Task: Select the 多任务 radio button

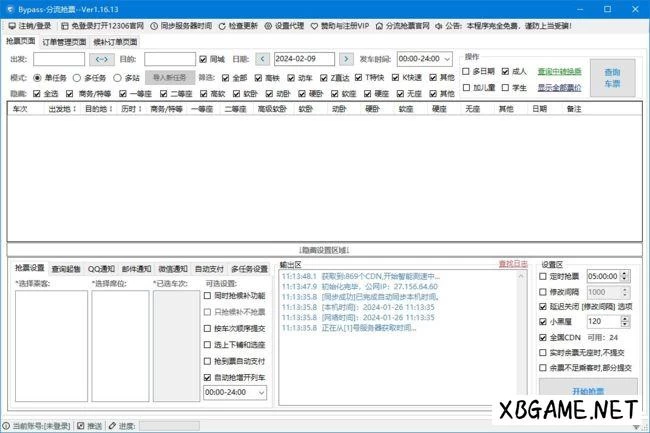Action: (77, 77)
